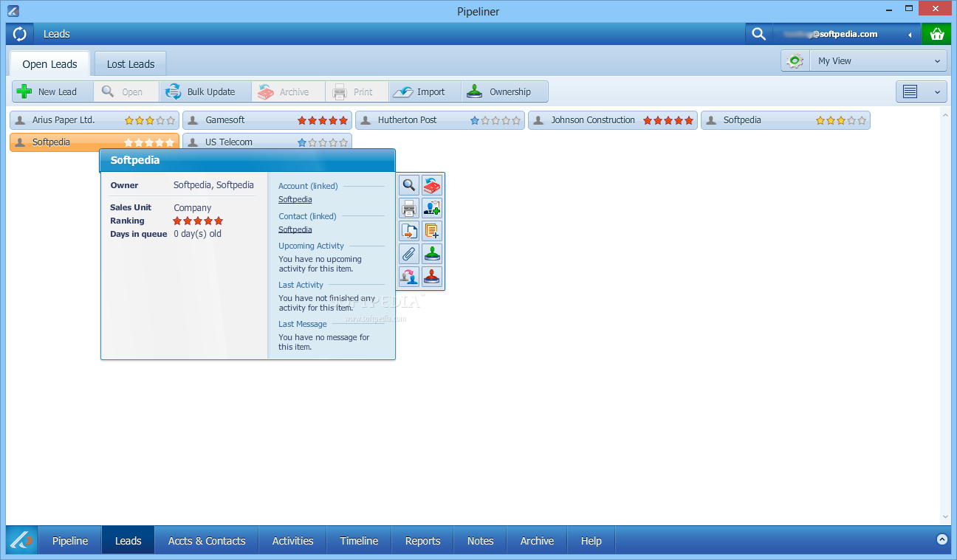Click the magnifier icon in the Softpedia popup
The height and width of the screenshot is (560, 957).
click(x=409, y=185)
